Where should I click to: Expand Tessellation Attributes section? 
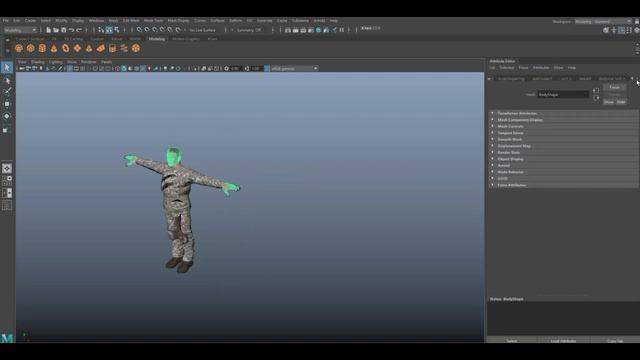[563, 113]
